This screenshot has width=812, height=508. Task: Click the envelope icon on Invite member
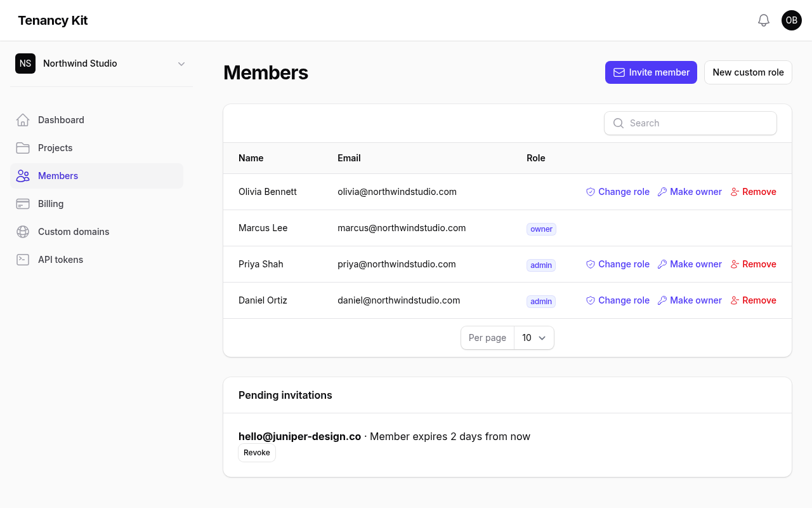click(619, 72)
